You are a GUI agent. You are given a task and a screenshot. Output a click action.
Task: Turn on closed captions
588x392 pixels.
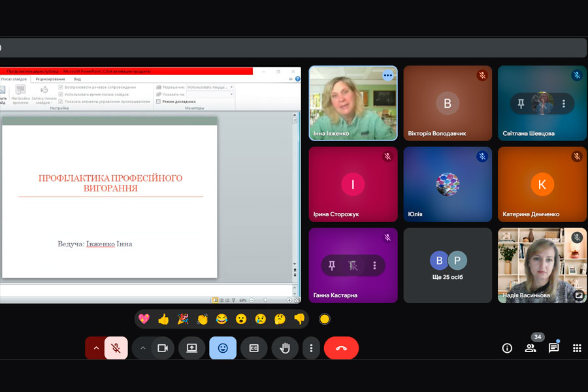(254, 348)
